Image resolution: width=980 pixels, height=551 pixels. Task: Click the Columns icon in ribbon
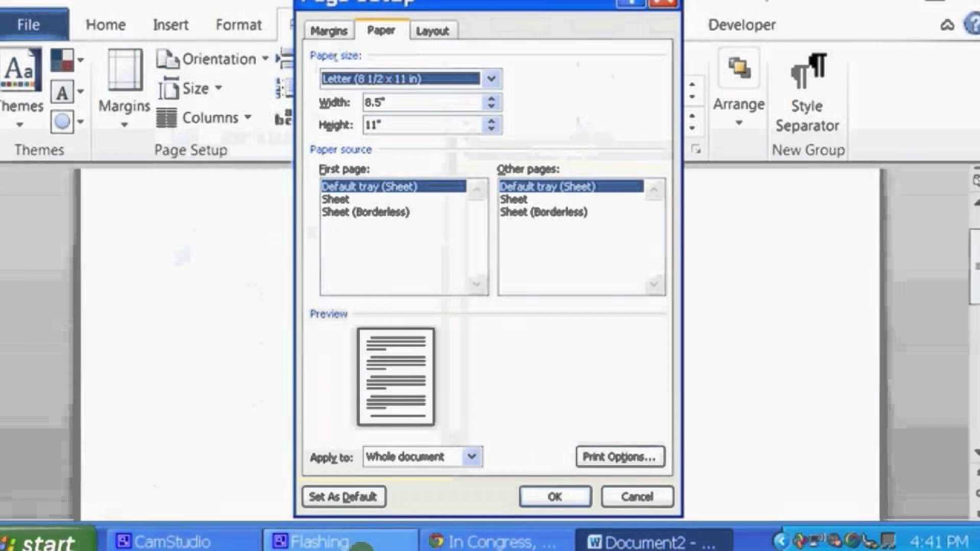[x=167, y=118]
